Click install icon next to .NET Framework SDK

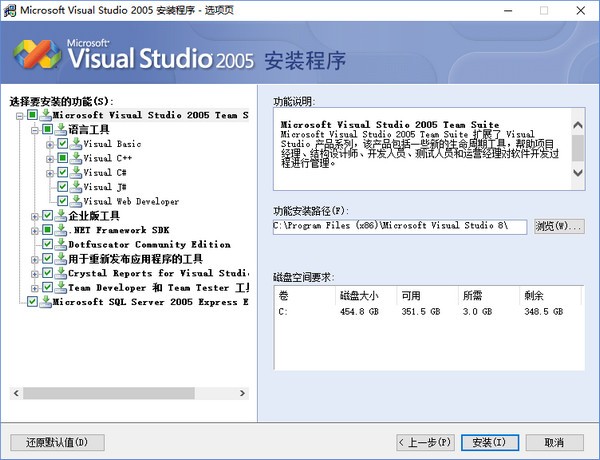point(61,230)
